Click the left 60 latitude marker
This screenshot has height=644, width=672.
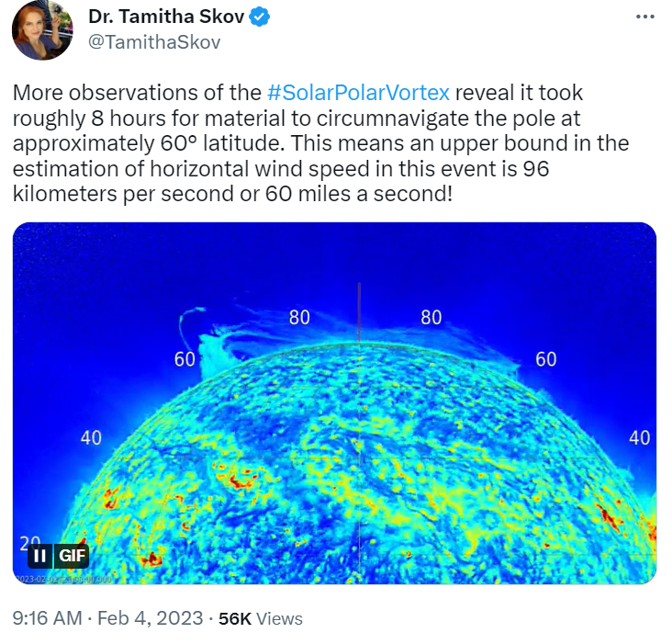point(185,359)
